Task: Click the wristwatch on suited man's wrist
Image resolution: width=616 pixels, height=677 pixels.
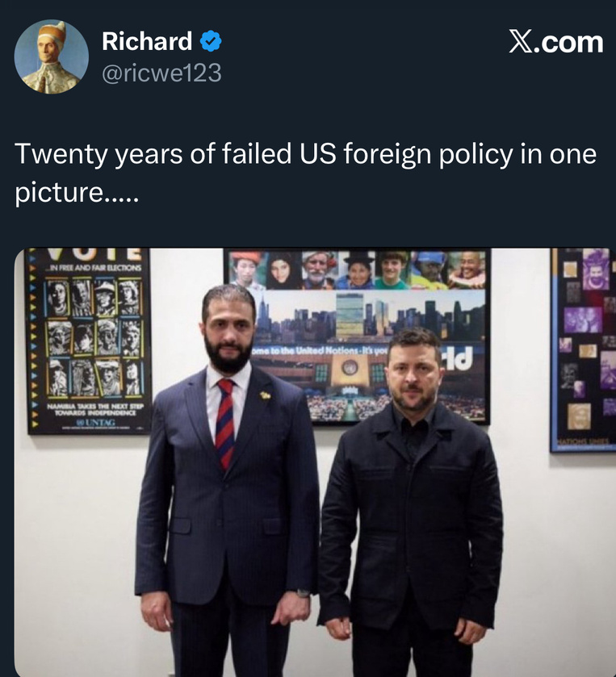Action: click(x=303, y=593)
